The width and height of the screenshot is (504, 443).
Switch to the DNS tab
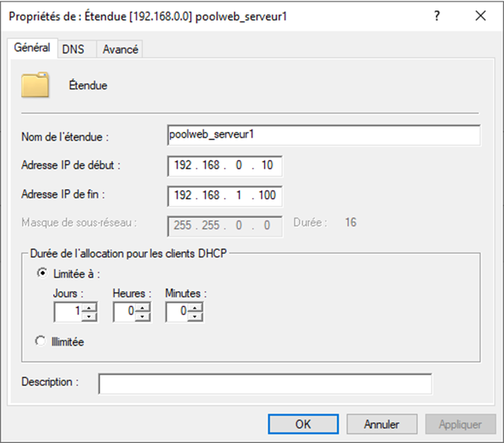pos(72,49)
